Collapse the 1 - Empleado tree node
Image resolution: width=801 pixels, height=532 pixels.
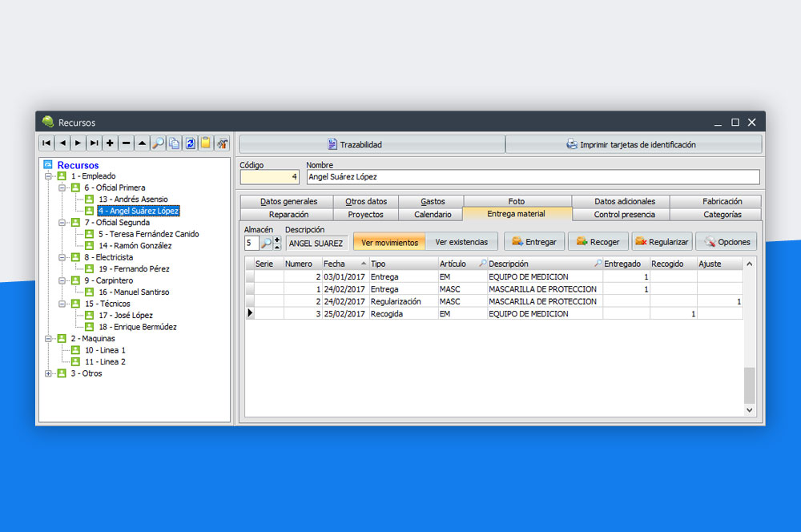[x=49, y=176]
